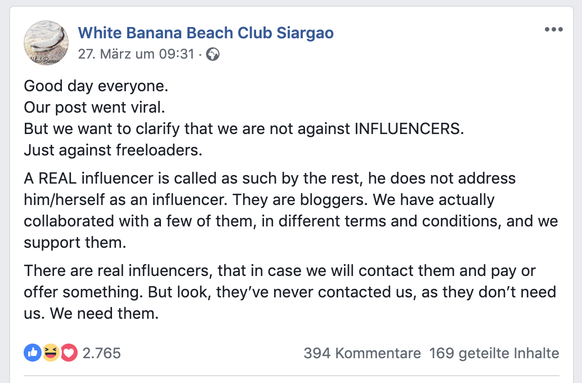582x383 pixels.
Task: Click the 'support them.' line of text
Action: [x=75, y=242]
